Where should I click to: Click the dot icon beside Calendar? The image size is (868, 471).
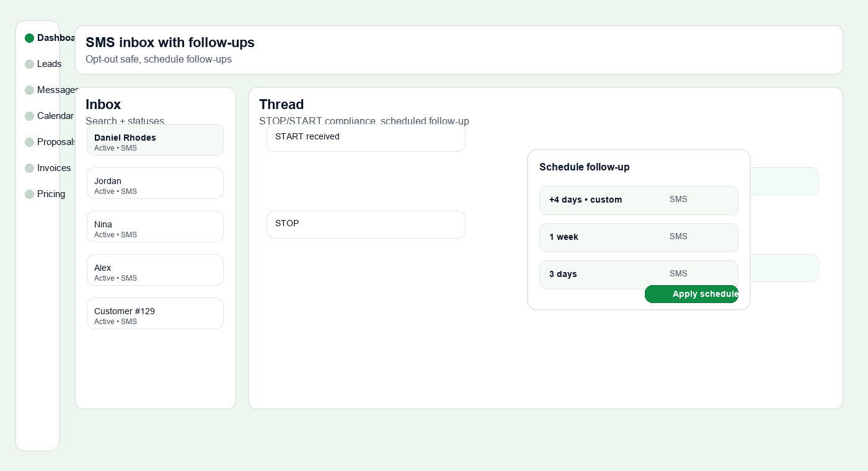(x=29, y=117)
